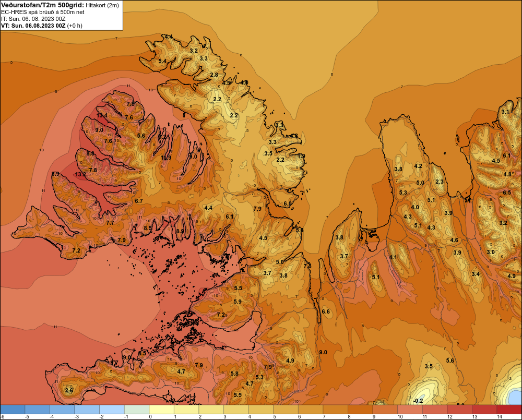
Task: Click the Hitakort (2m) label in the header
Action: pos(102,5)
